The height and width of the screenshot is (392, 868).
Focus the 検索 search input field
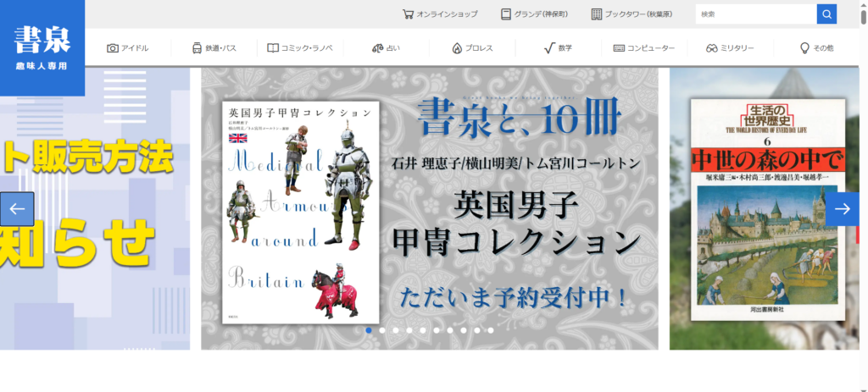click(x=754, y=14)
